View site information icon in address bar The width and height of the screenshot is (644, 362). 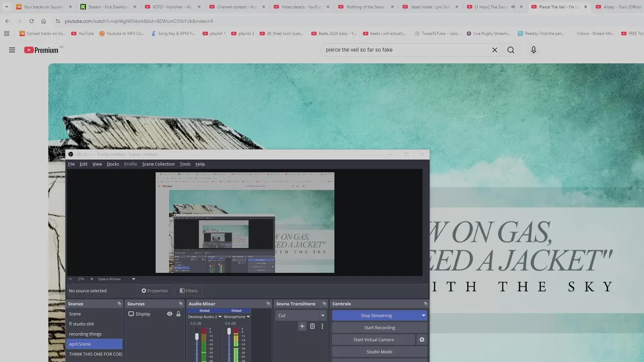pos(58,21)
